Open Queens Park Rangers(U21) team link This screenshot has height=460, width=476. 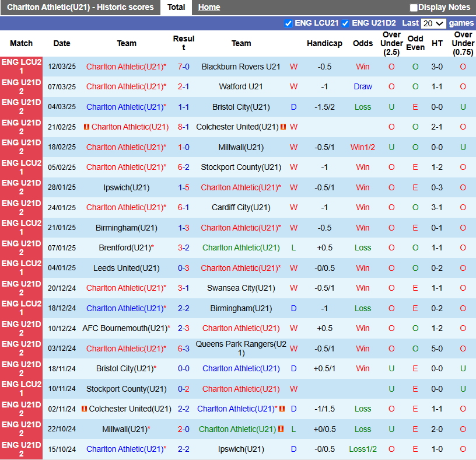(x=241, y=348)
